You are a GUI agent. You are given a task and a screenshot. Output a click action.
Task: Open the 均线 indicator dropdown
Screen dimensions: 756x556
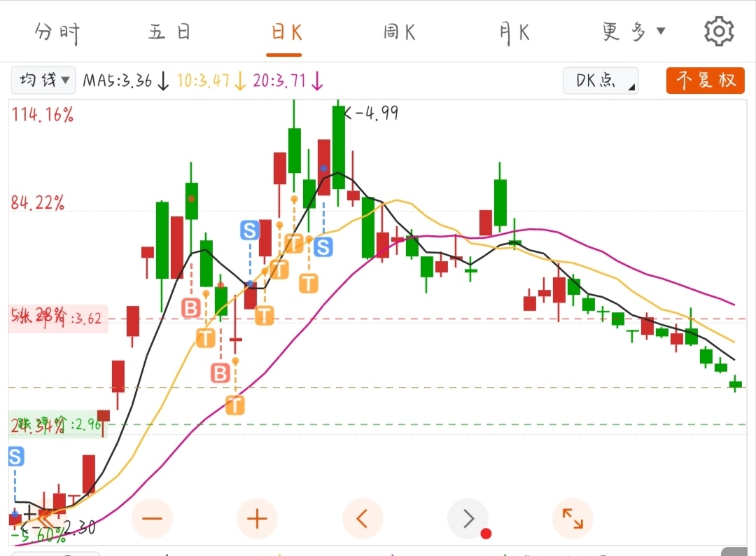point(43,80)
